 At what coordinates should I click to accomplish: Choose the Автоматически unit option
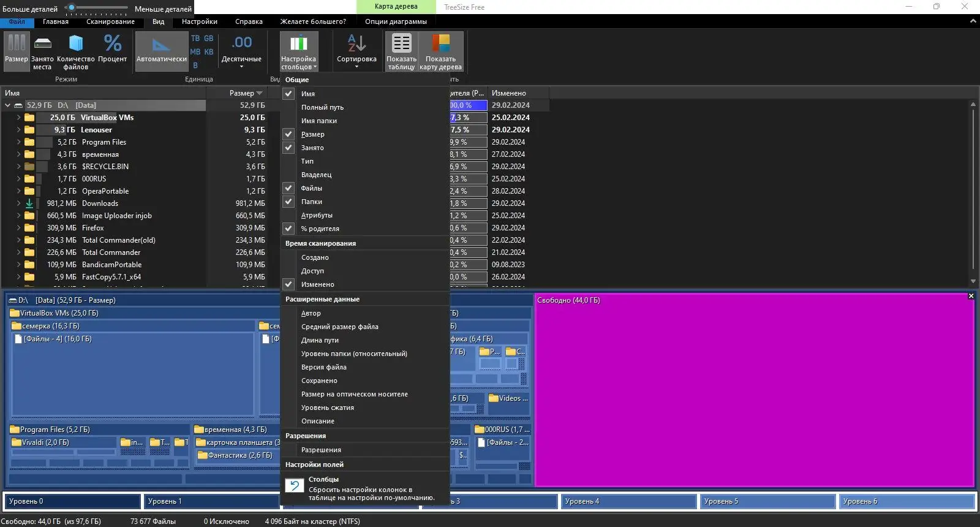click(x=161, y=51)
